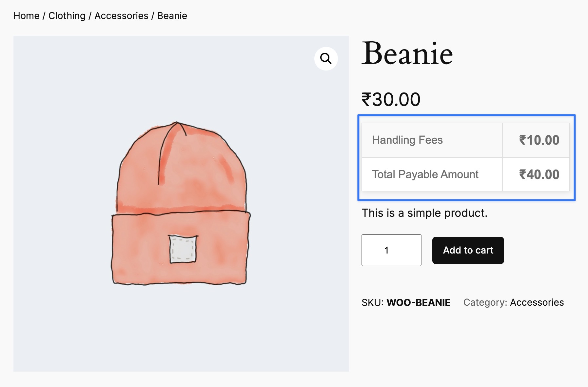Click the simple product description text
Screen dimensions: 588x387
tap(424, 213)
